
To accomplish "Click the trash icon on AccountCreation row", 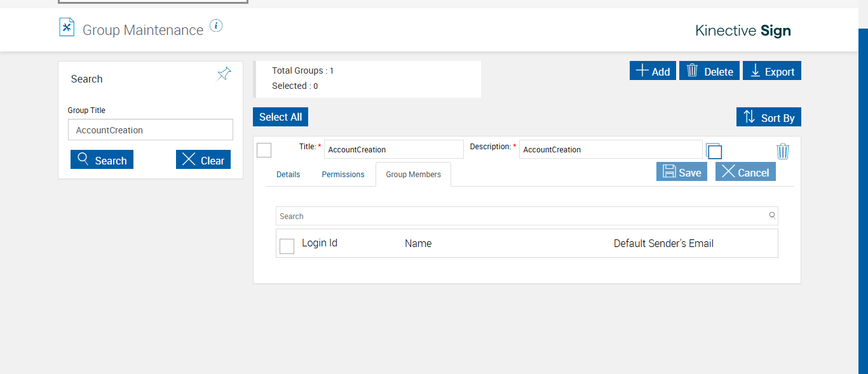I will [x=782, y=151].
